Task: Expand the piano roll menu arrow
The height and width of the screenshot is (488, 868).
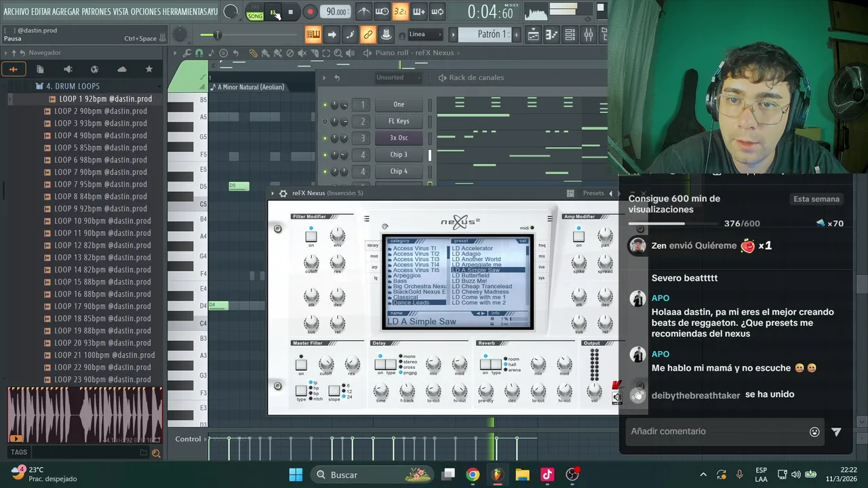Action: point(175,53)
